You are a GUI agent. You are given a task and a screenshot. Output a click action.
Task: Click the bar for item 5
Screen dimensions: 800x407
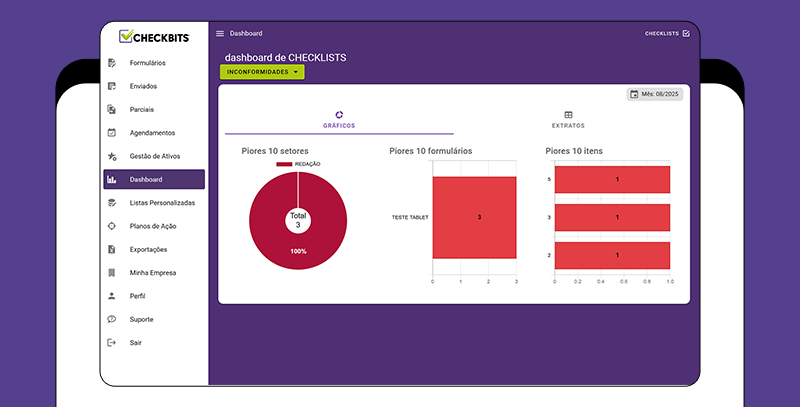click(x=612, y=180)
